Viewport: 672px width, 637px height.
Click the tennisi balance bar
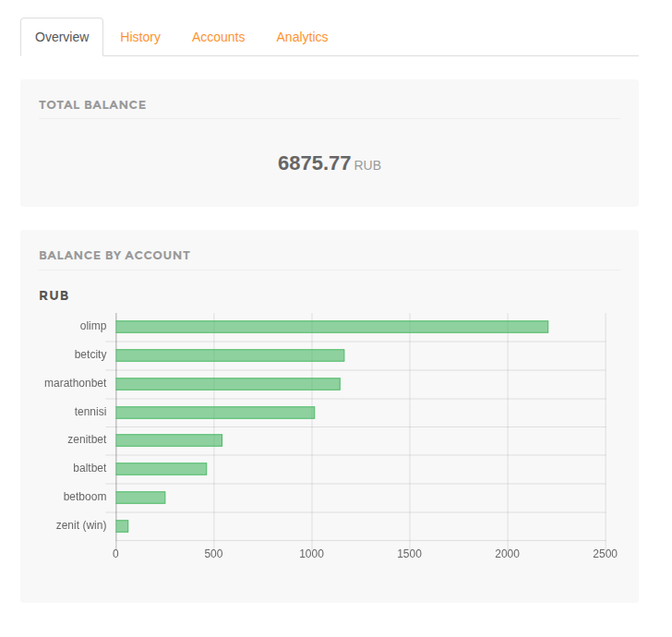[x=215, y=413]
